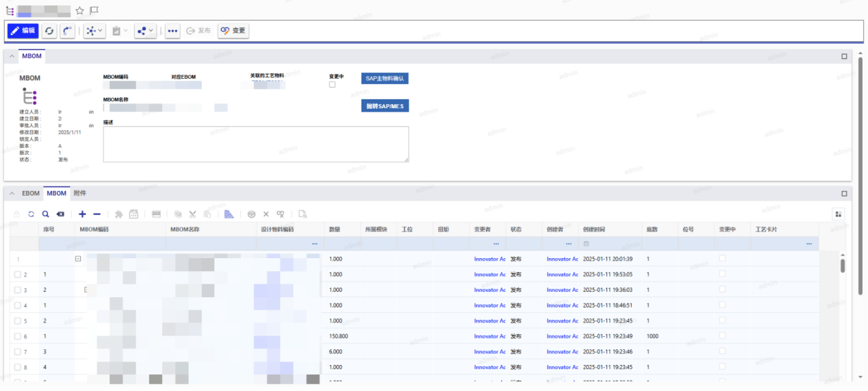868x391 pixels.
Task: Switch to the 附件 attachments tab
Action: click(80, 194)
